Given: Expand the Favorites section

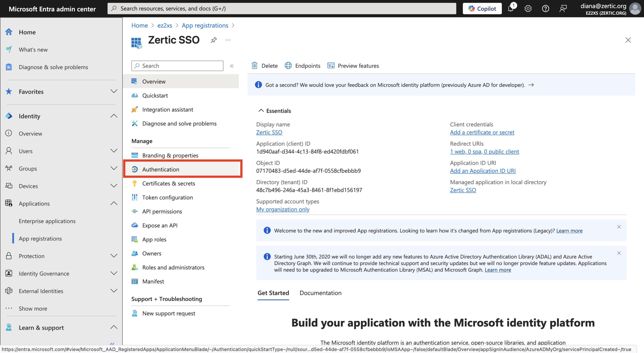Looking at the screenshot, I should (114, 91).
